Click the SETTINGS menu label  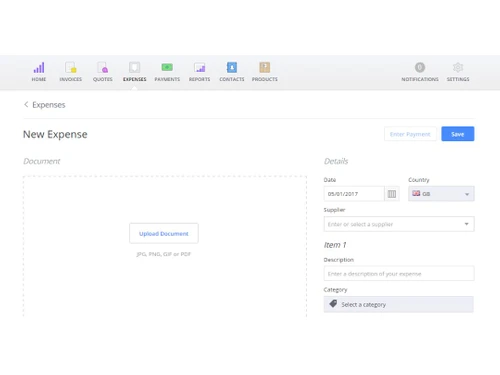tap(458, 79)
